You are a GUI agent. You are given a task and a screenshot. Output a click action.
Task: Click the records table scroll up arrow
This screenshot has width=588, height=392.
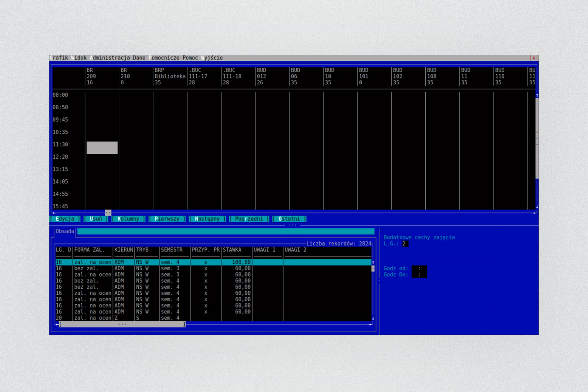click(x=373, y=262)
